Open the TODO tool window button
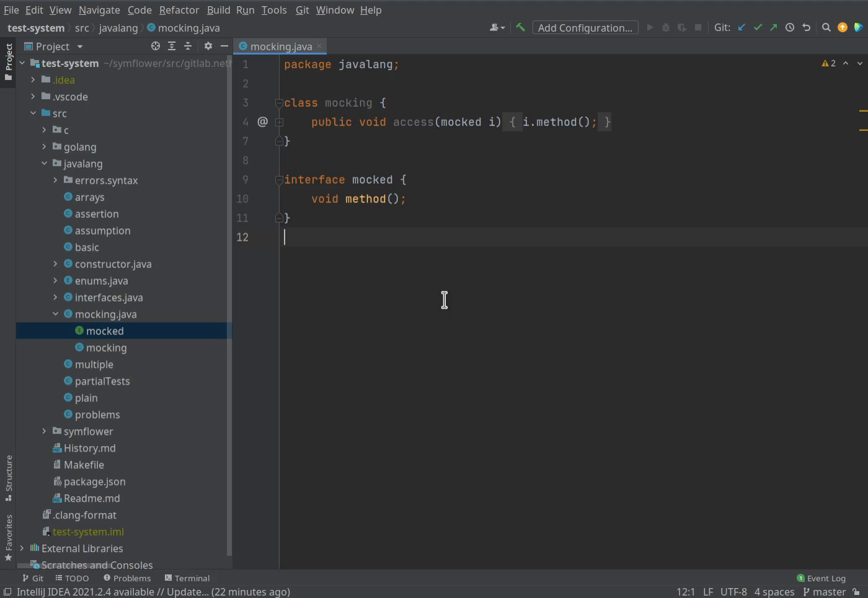The height and width of the screenshot is (598, 868). click(72, 578)
